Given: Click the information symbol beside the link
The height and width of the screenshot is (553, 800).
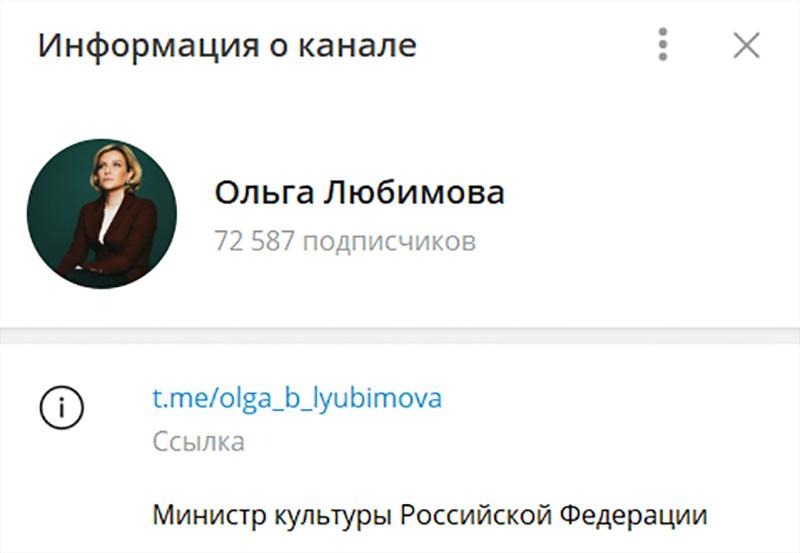Looking at the screenshot, I should tap(61, 408).
